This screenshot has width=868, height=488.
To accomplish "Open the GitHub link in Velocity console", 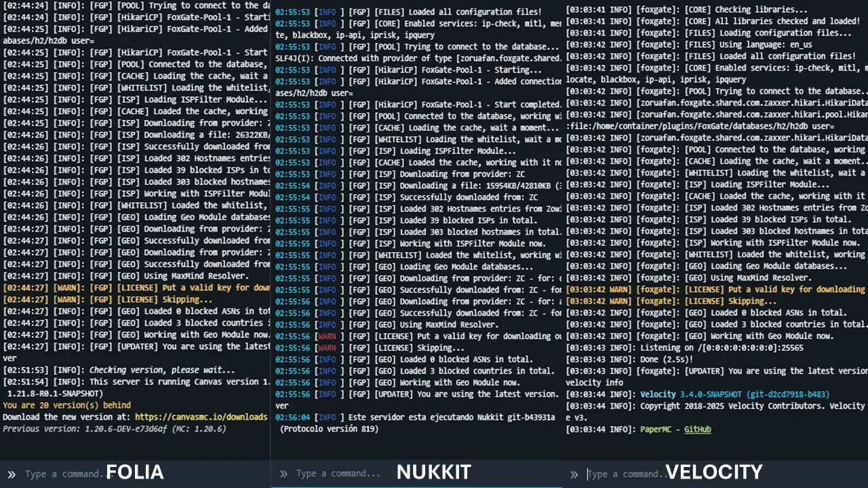I will (x=697, y=429).
